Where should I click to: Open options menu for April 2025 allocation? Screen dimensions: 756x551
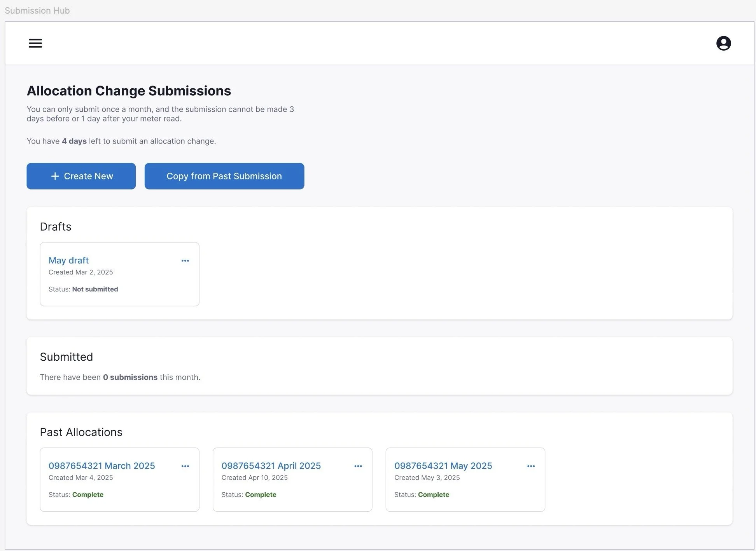point(358,466)
